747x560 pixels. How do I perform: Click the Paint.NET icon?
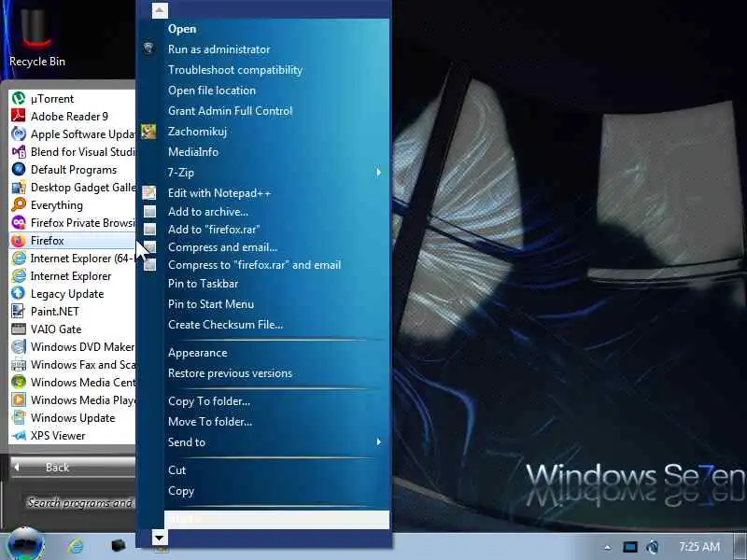point(19,312)
